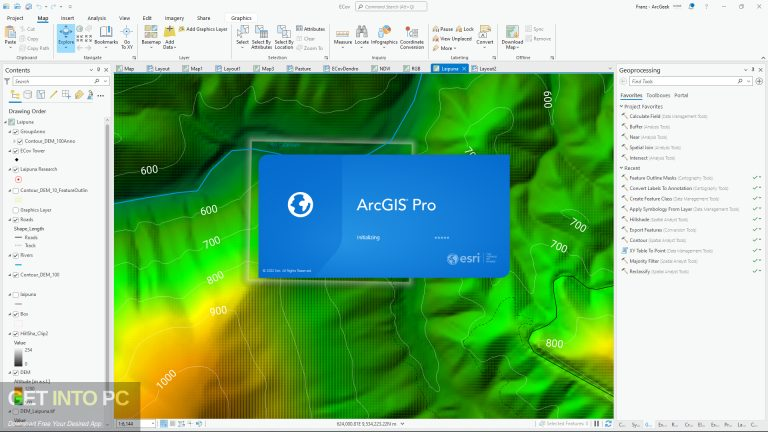Image resolution: width=768 pixels, height=432 pixels.
Task: Switch Contents to List By Selection
Action: pos(41,95)
